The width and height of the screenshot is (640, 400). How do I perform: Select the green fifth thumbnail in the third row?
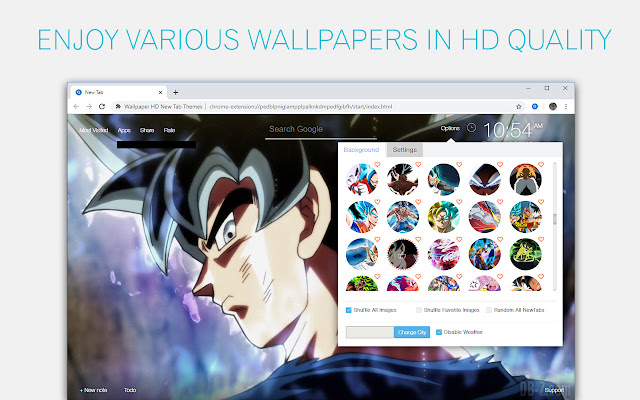tap(526, 254)
